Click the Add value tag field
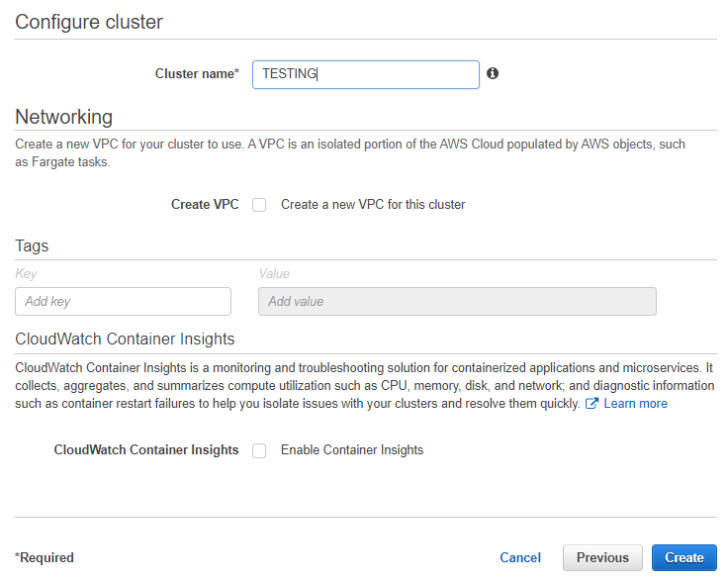 tap(457, 301)
